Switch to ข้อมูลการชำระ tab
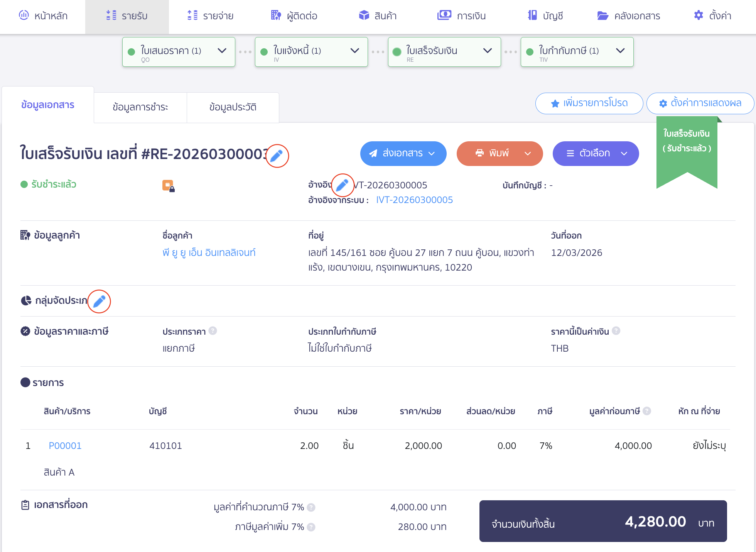The width and height of the screenshot is (756, 552). click(140, 107)
